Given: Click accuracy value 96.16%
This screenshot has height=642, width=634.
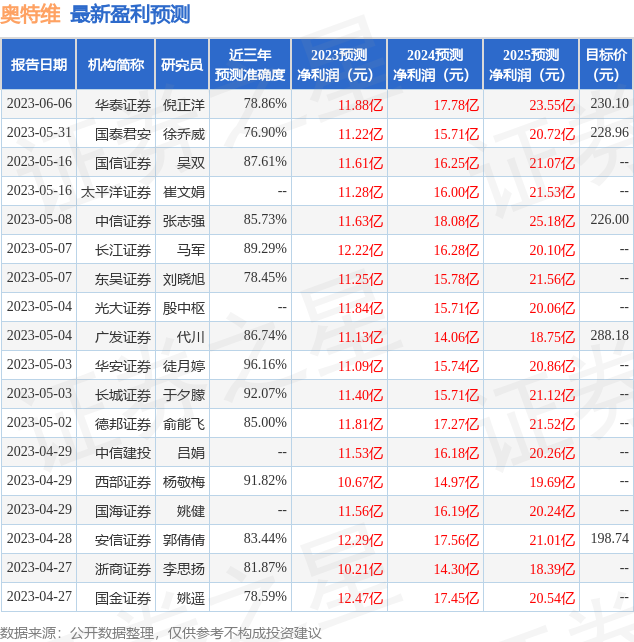Looking at the screenshot, I should tap(265, 365).
